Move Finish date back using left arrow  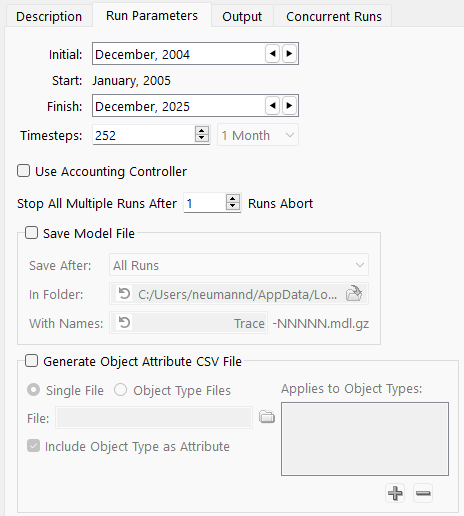(x=272, y=106)
